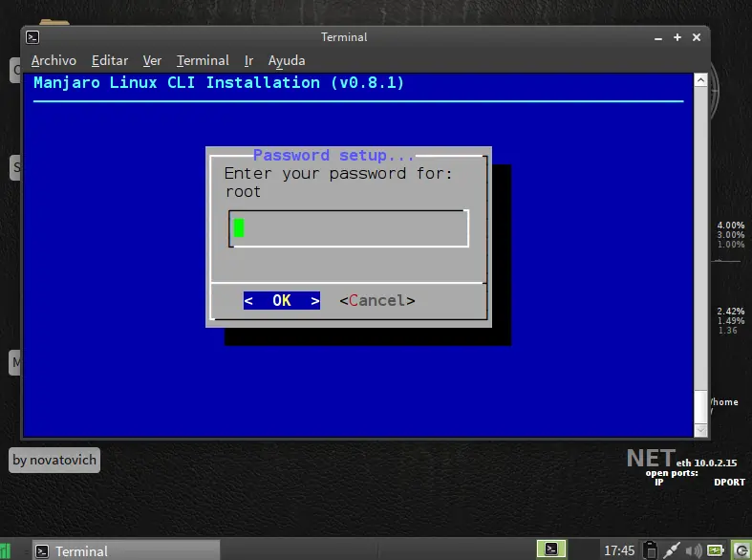Screen dimensions: 752x560
Task: Click the 'by novatovich' desktop label
Action: tap(54, 460)
